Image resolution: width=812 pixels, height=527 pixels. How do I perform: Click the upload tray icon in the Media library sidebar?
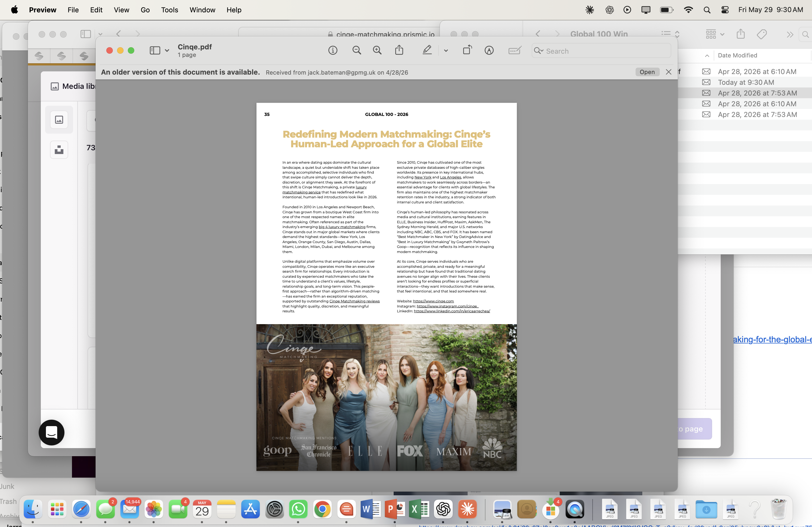[59, 150]
